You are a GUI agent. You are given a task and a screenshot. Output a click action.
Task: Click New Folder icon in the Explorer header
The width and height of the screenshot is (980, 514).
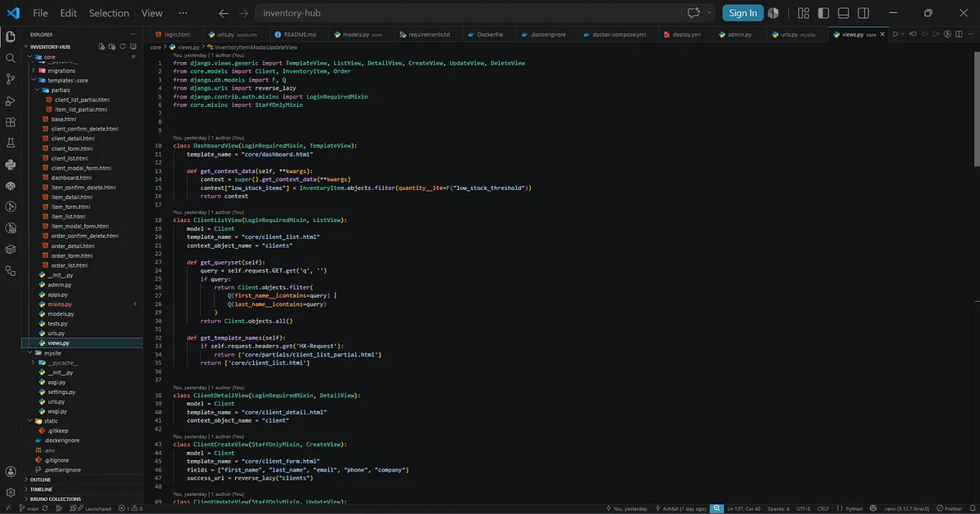tap(111, 47)
